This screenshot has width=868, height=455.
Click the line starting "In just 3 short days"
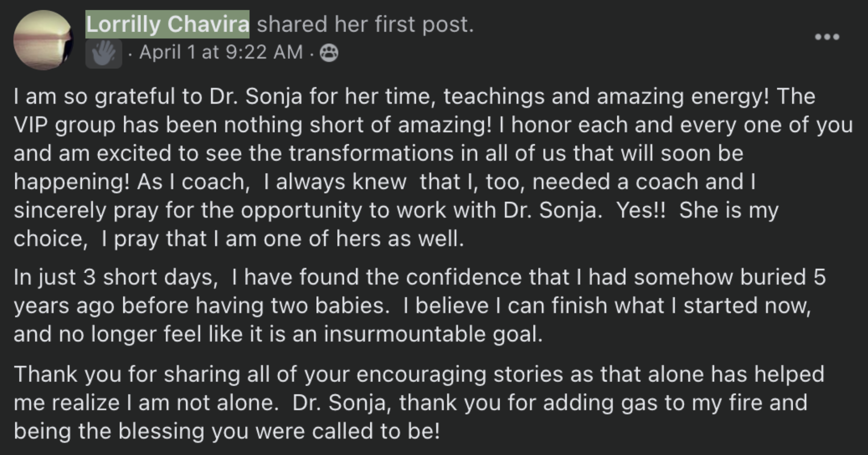coord(419,277)
